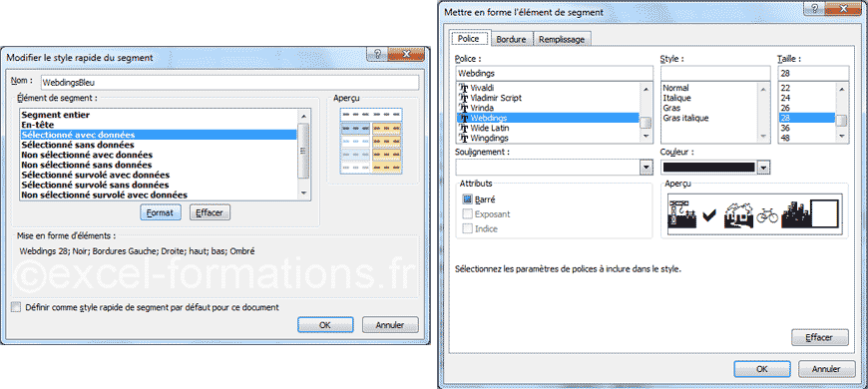The height and width of the screenshot is (389, 868).
Task: Switch to the Bordure tab
Action: [511, 39]
